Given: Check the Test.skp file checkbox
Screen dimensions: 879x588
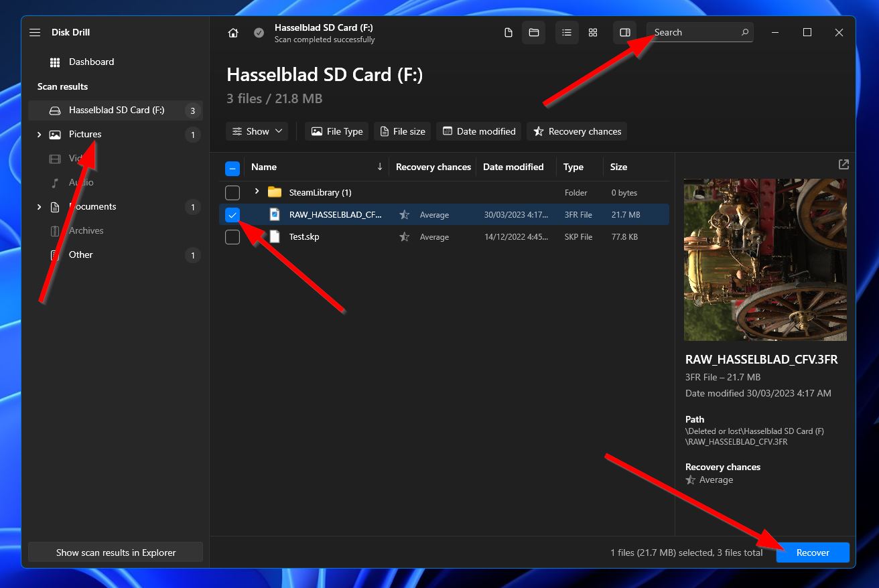Looking at the screenshot, I should [x=232, y=237].
